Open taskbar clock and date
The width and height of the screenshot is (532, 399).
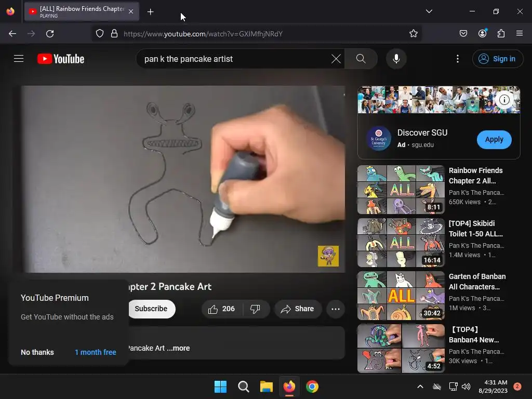click(493, 387)
